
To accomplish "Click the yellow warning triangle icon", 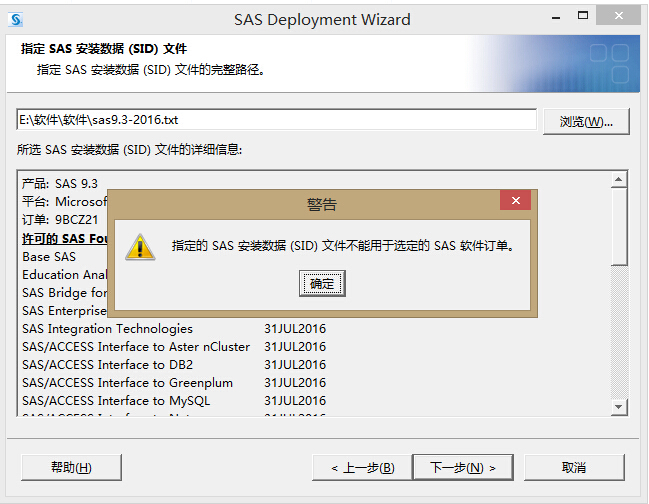I will pos(140,247).
